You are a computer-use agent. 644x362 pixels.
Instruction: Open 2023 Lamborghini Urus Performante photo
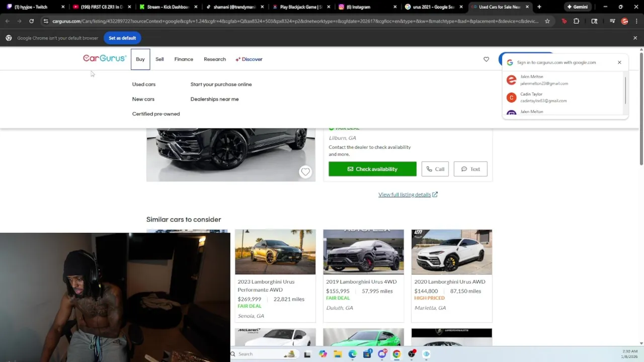(275, 252)
